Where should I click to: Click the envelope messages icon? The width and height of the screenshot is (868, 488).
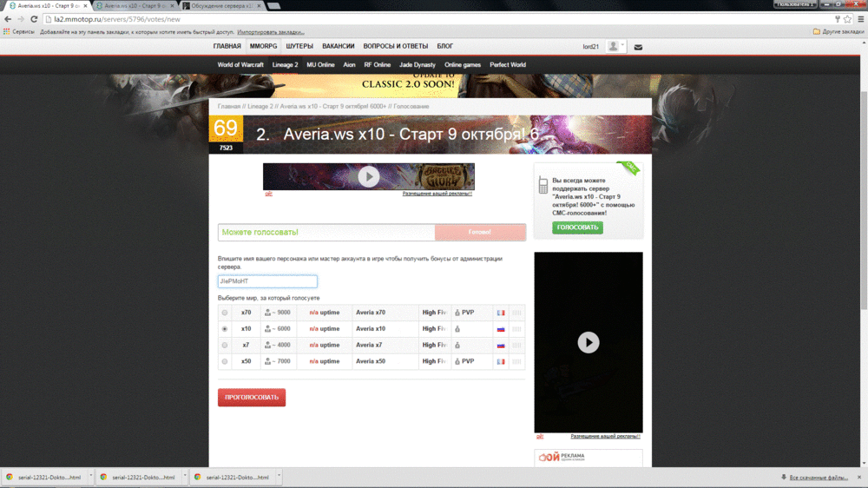[x=639, y=47]
